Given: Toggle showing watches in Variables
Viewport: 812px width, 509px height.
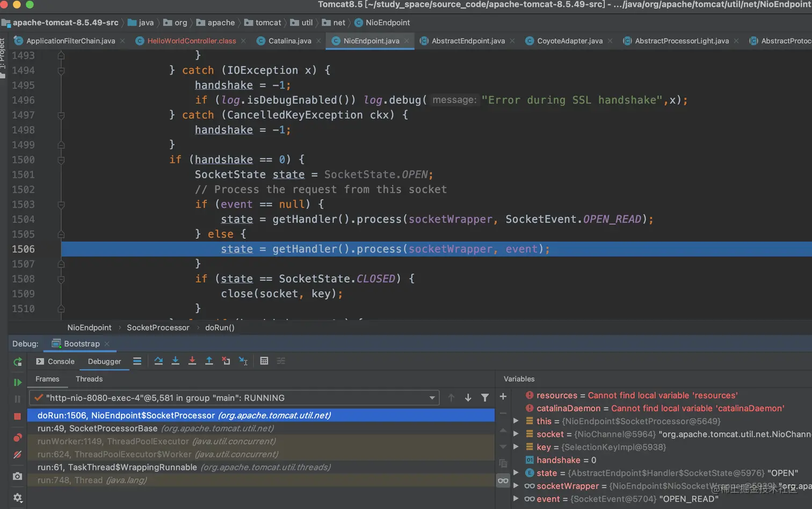Looking at the screenshot, I should (x=503, y=481).
